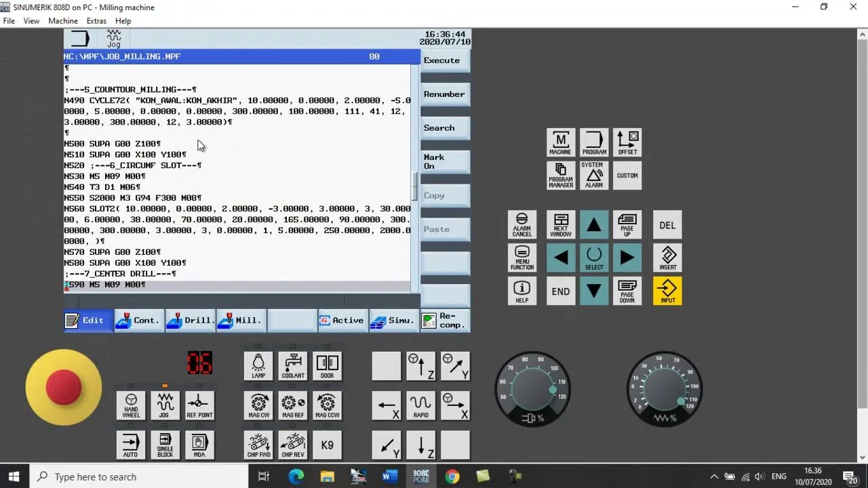The width and height of the screenshot is (868, 488).
Task: Open the Cont. softkey tab
Action: [139, 321]
